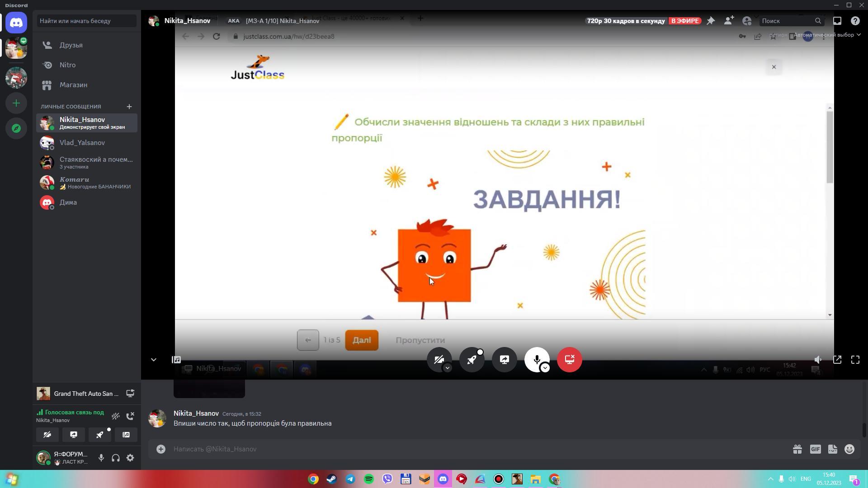Click the Explore discoverable servers compass icon
Image resolution: width=868 pixels, height=488 pixels.
(16, 129)
